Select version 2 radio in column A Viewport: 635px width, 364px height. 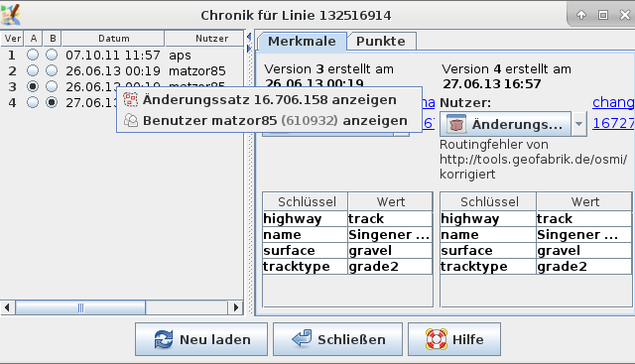pos(33,70)
